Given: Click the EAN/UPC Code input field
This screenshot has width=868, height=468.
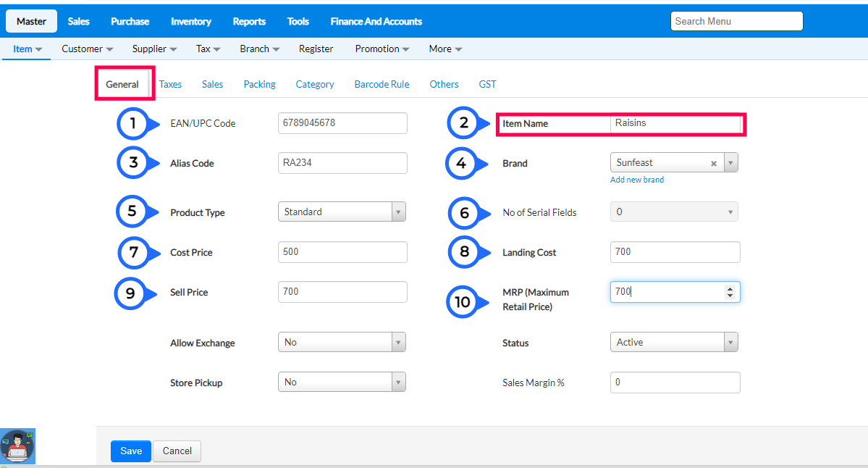Looking at the screenshot, I should pyautogui.click(x=342, y=123).
